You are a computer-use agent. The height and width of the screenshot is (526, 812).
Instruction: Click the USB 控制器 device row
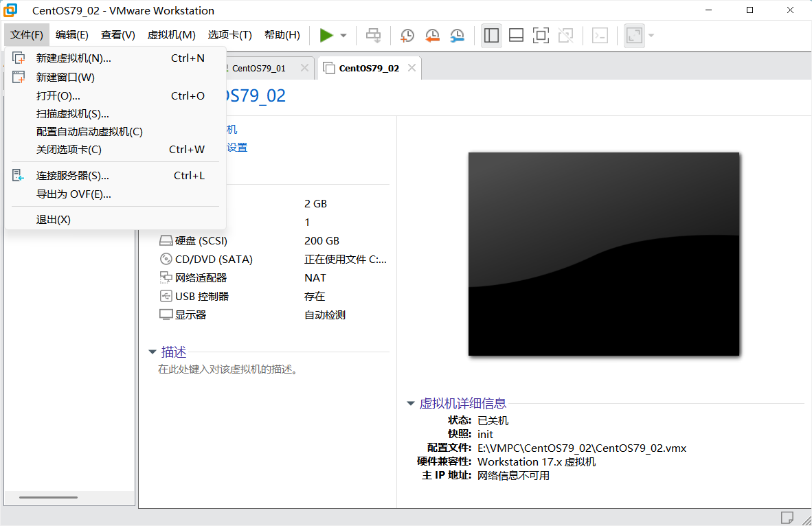(273, 297)
